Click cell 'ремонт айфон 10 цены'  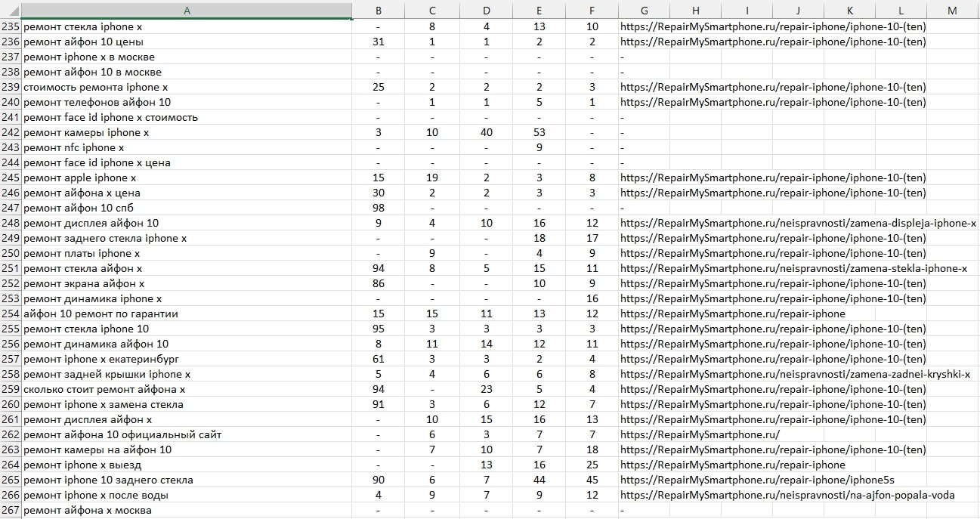[187, 42]
